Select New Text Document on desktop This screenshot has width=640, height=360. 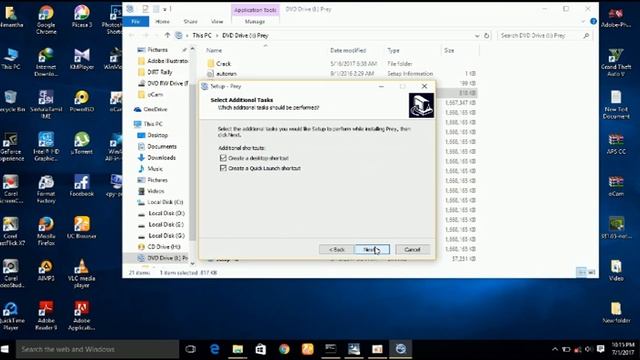pyautogui.click(x=616, y=105)
